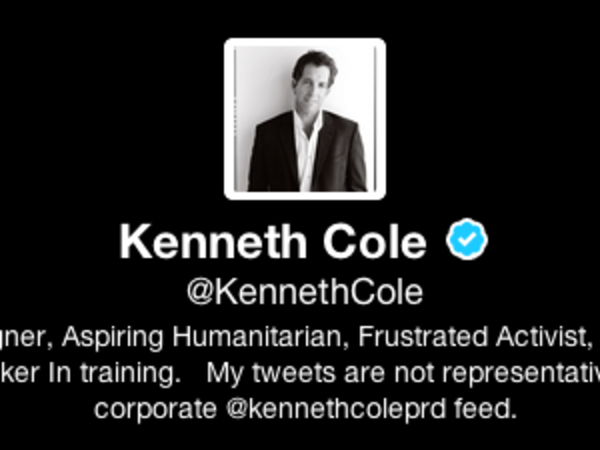Open the @kennethcoleprd mention link

(336, 409)
